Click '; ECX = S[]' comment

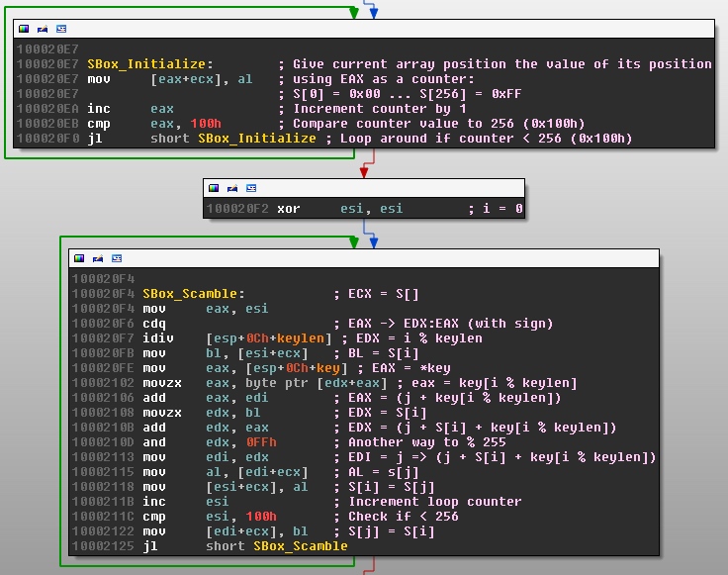click(x=376, y=294)
